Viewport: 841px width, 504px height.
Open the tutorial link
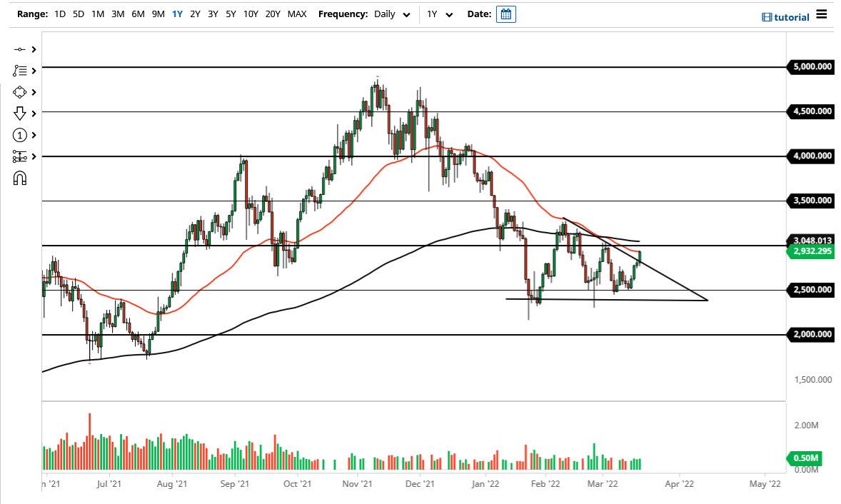[x=792, y=16]
